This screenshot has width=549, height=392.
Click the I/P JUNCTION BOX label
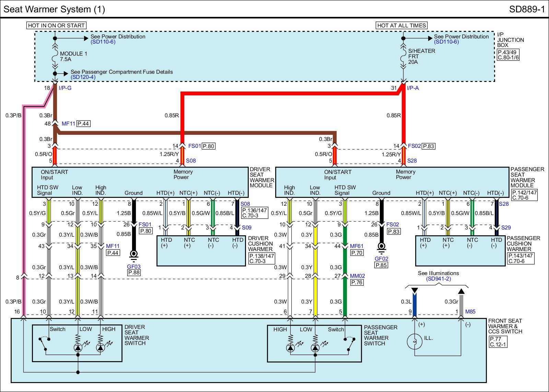click(x=511, y=40)
